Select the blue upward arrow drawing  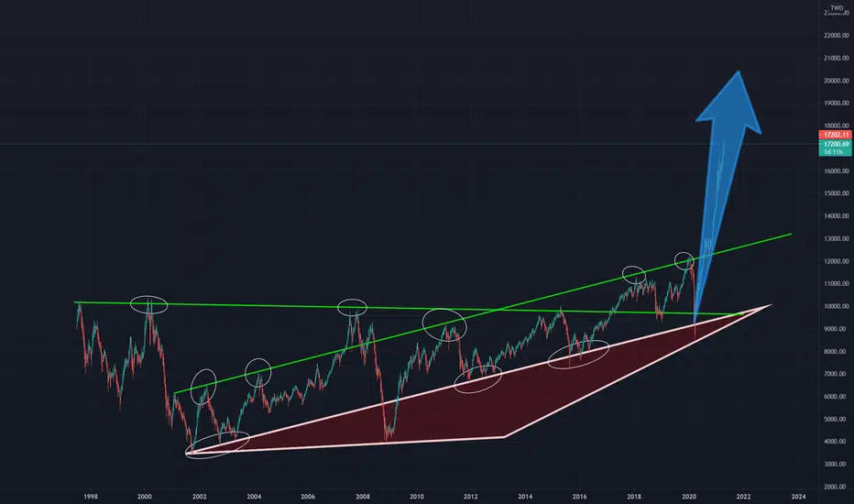728,126
